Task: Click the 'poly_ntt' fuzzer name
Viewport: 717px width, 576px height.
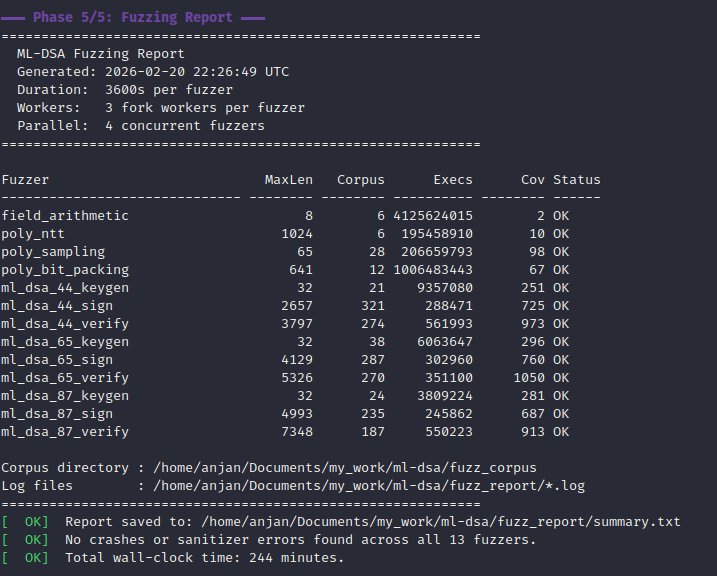Action: point(33,234)
